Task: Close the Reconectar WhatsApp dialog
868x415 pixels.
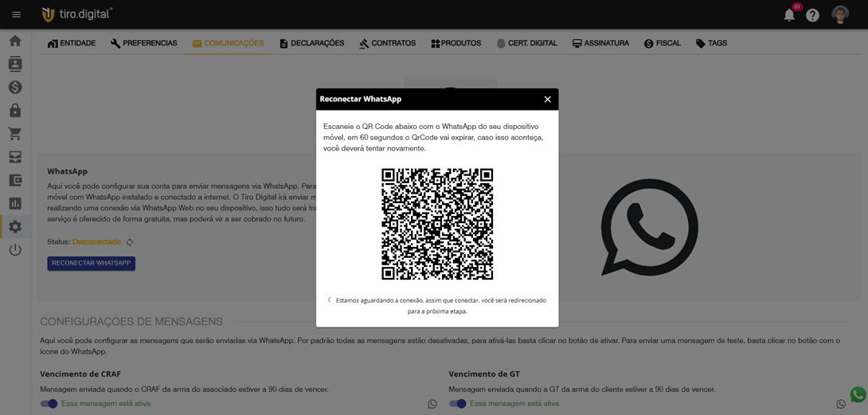Action: [x=547, y=99]
